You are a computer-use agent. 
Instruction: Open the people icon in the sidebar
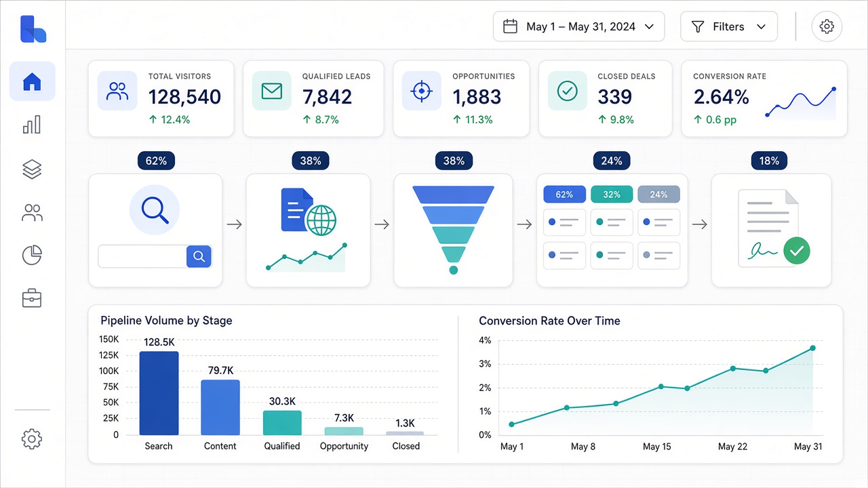32,213
